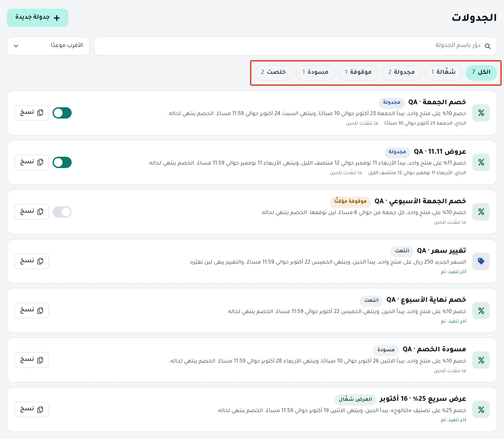The height and width of the screenshot is (439, 504).
Task: Click copy icon in خصم الجمعة الأسبوعي row
Action: tap(40, 212)
